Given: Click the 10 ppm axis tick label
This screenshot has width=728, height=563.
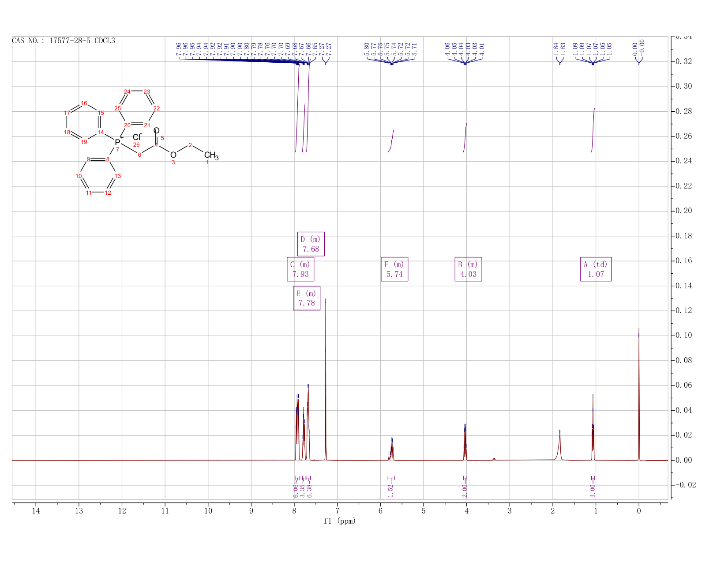Looking at the screenshot, I should coord(208,511).
